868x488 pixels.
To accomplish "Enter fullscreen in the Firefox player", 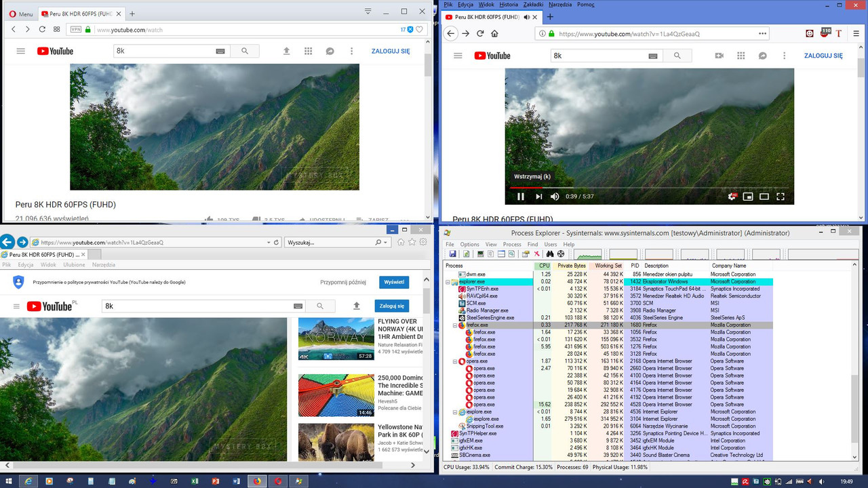I will 781,197.
